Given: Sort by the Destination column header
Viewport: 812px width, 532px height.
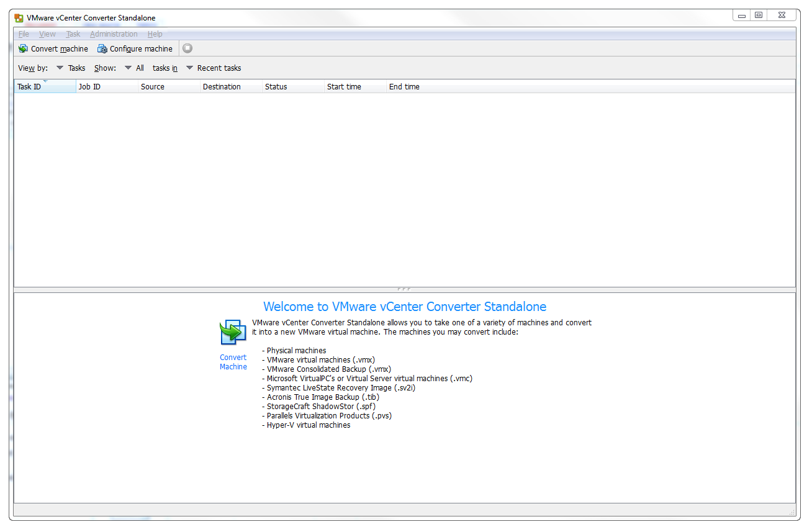Looking at the screenshot, I should (x=231, y=87).
